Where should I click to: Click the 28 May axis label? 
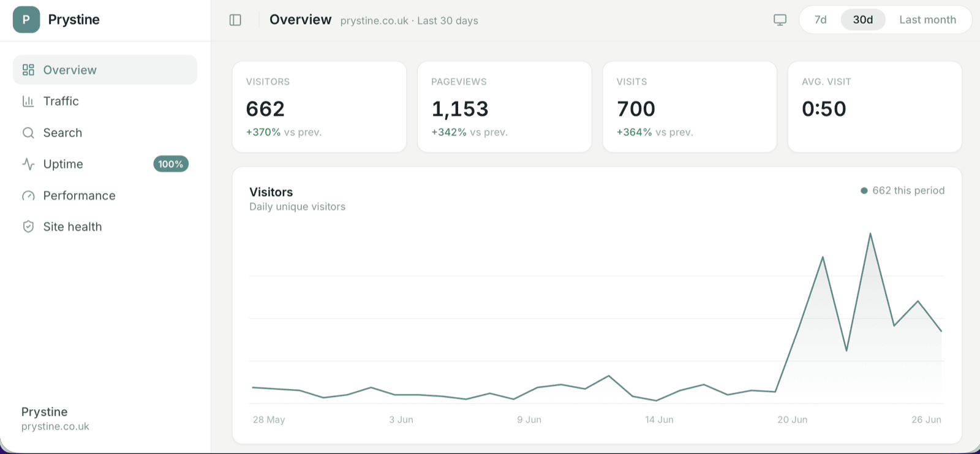269,420
